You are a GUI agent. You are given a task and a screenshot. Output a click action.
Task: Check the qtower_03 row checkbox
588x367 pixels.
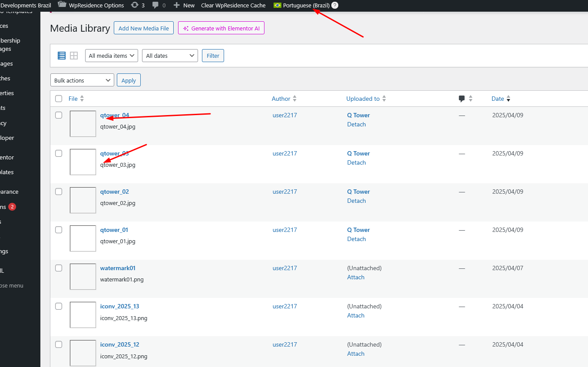(59, 153)
